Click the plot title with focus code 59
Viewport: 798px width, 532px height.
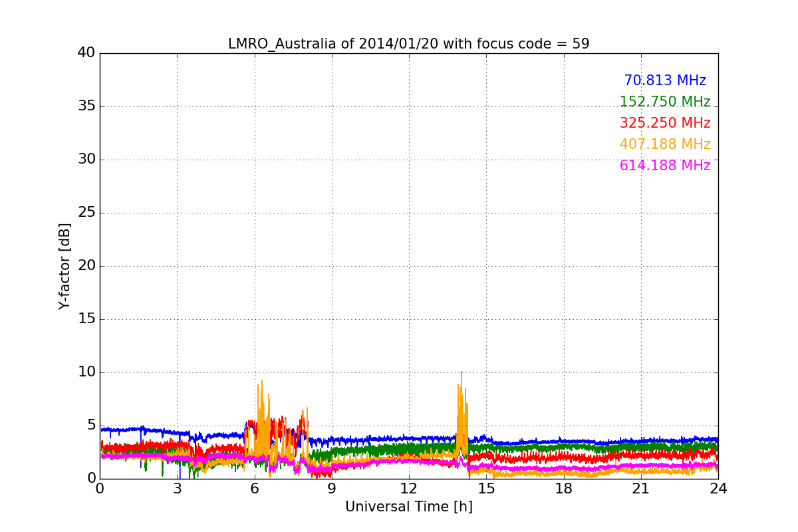[x=408, y=44]
